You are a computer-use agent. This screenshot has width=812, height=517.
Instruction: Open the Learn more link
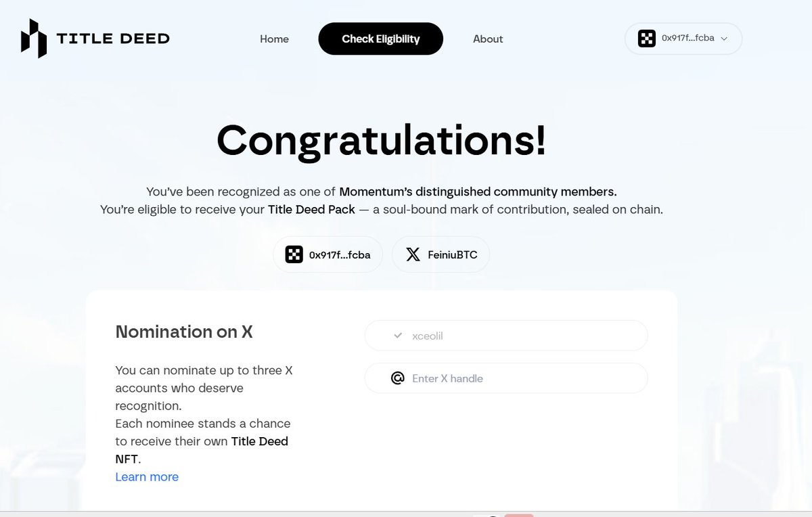(147, 477)
